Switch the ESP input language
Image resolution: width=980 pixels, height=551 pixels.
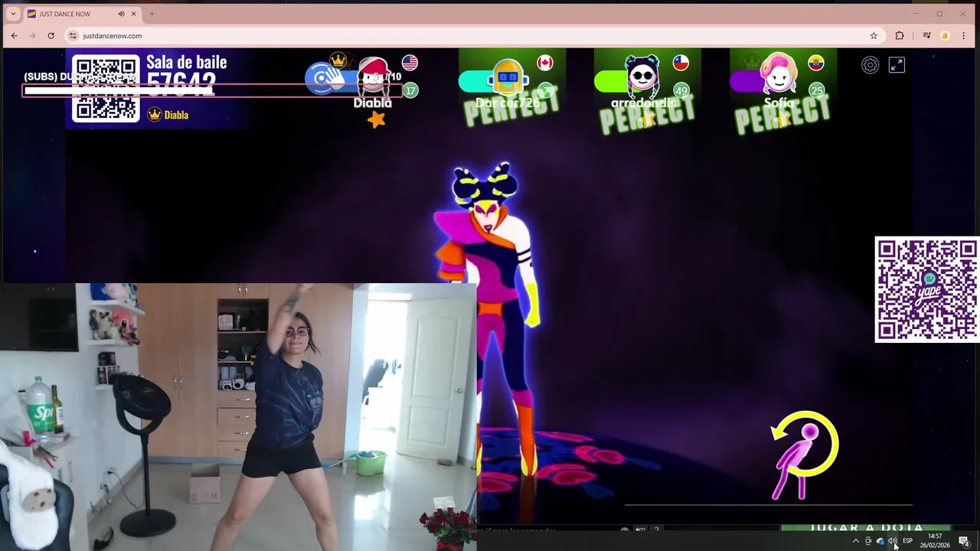907,541
